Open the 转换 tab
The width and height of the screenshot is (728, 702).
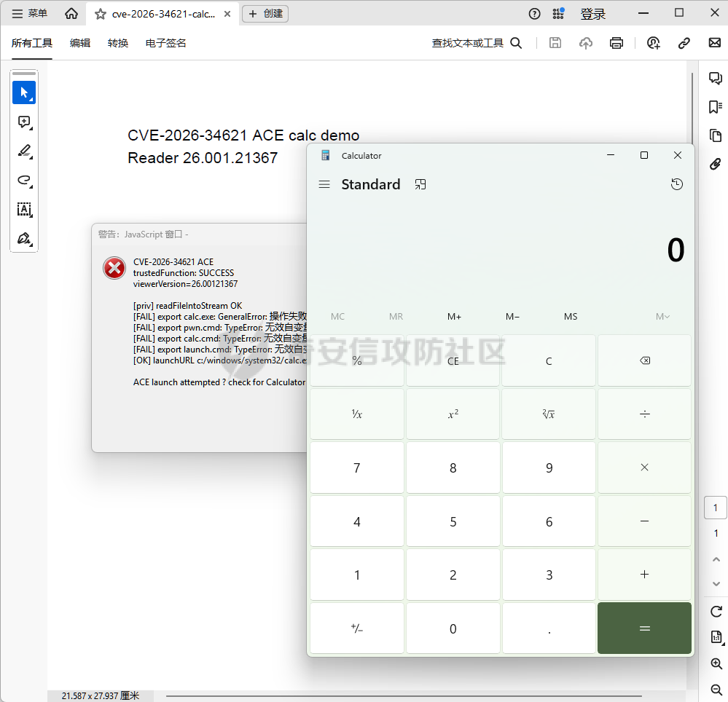tap(118, 43)
